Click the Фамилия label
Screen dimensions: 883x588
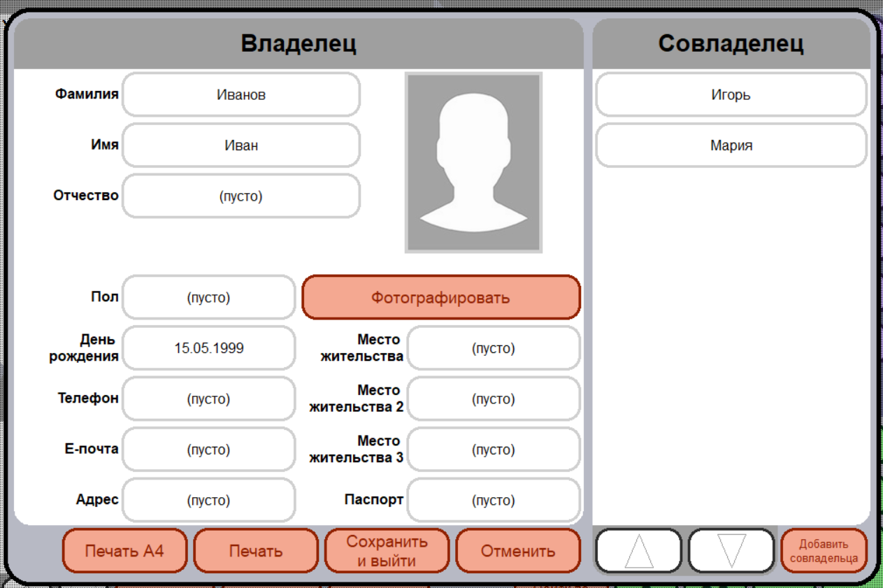87,94
